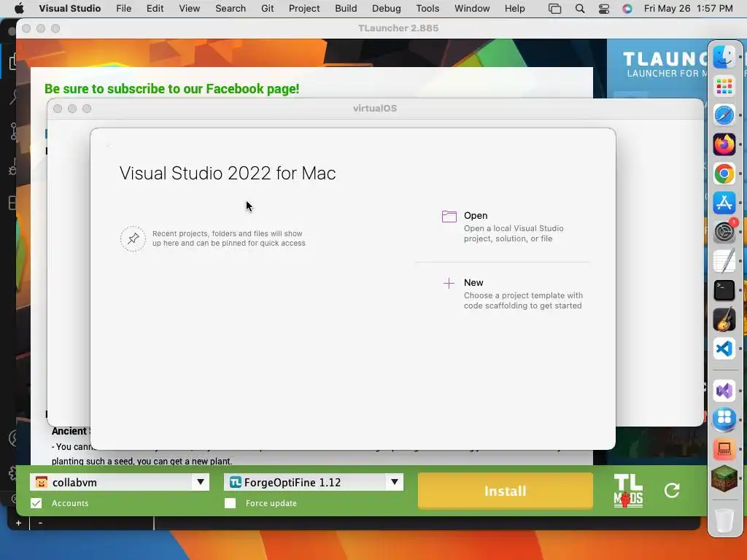Enable the Force update checkbox
The image size is (747, 560).
point(230,503)
